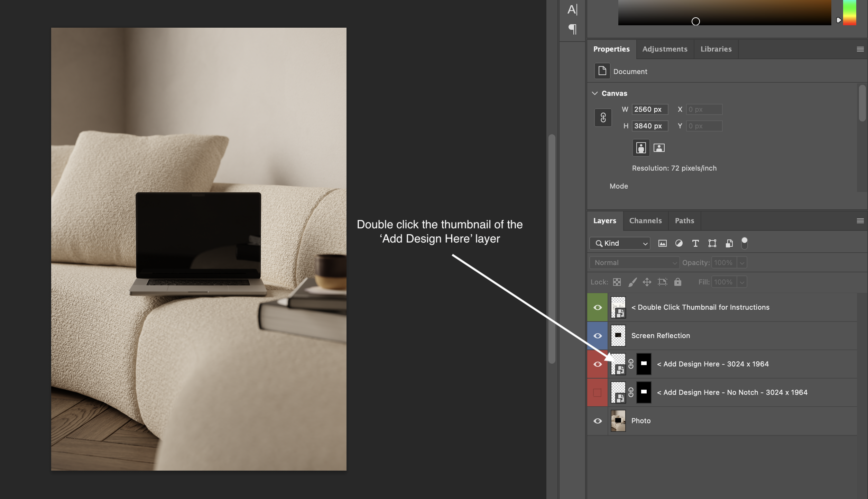Filter layers by type layers

pos(695,243)
